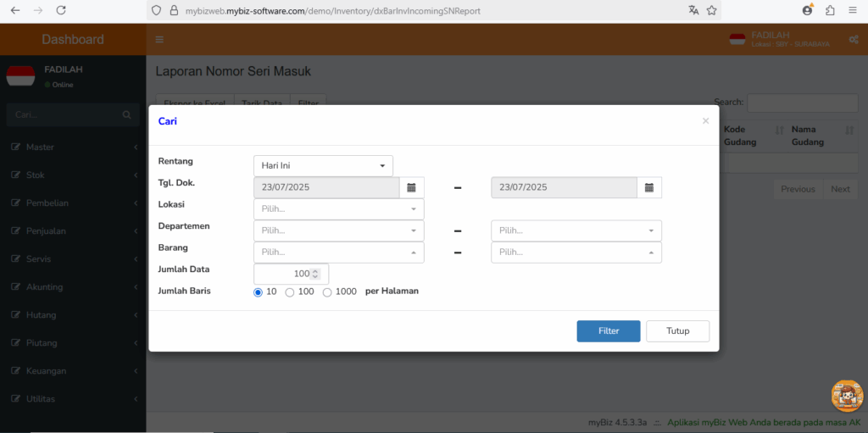Image resolution: width=868 pixels, height=433 pixels.
Task: Sort by Nama Gudang column arrows
Action: click(x=849, y=130)
